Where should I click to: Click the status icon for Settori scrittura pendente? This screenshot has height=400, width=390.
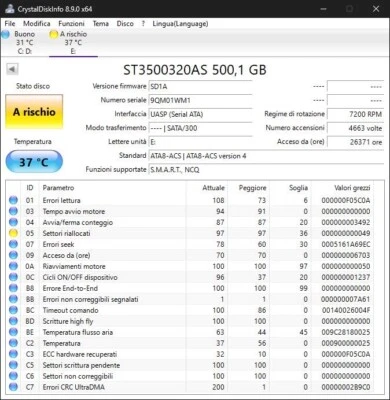[x=13, y=365]
